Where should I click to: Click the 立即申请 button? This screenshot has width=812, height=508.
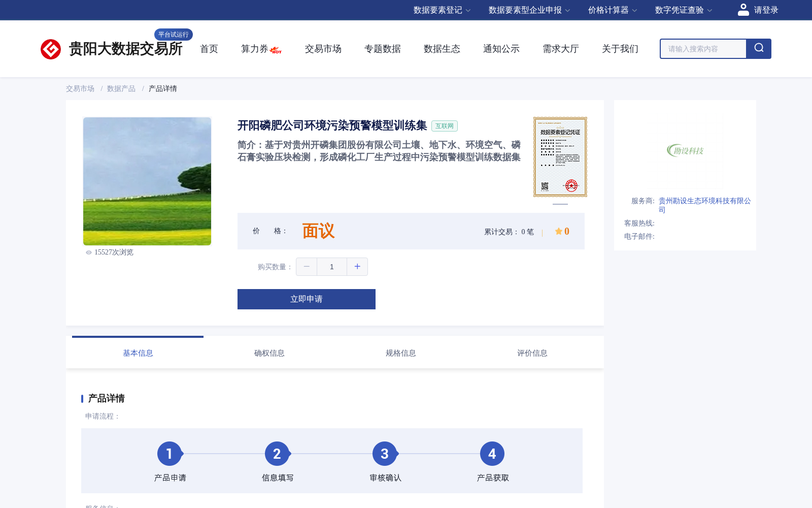[307, 299]
